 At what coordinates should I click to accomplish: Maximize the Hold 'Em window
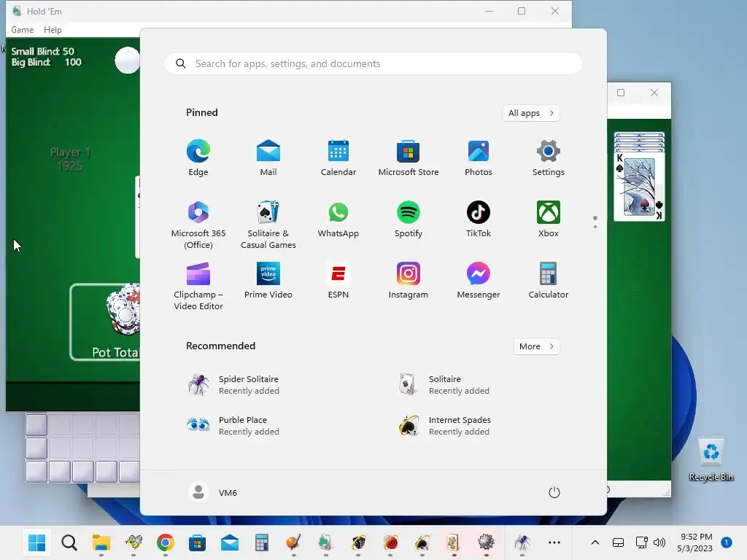522,11
